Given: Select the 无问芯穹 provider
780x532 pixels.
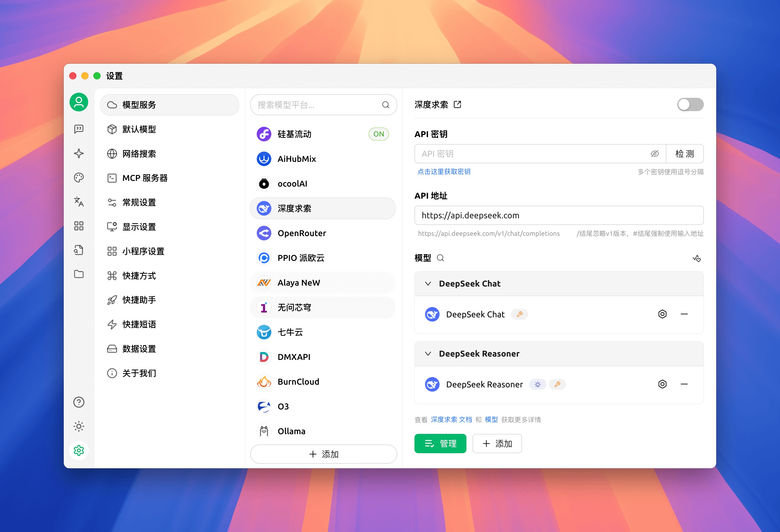Looking at the screenshot, I should (323, 308).
